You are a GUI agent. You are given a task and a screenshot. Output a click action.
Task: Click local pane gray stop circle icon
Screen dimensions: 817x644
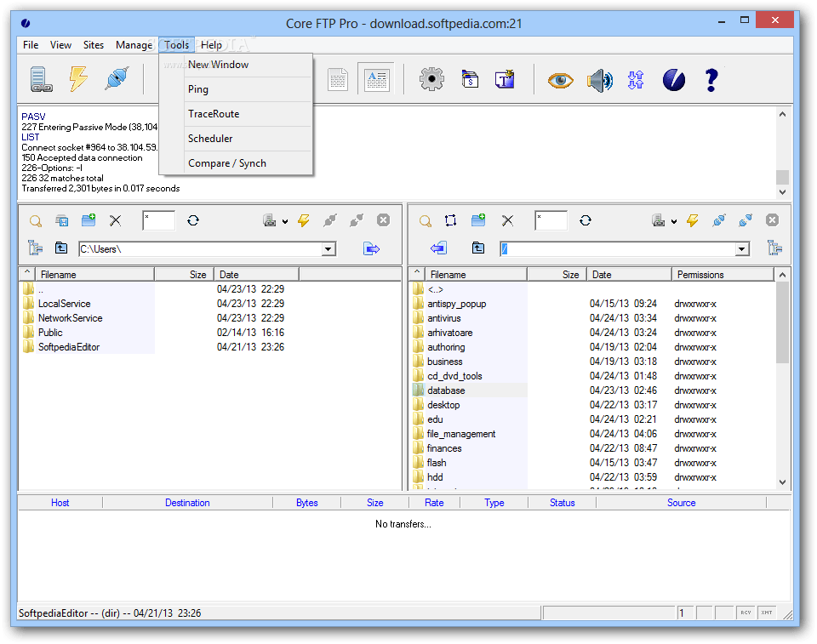pyautogui.click(x=383, y=219)
